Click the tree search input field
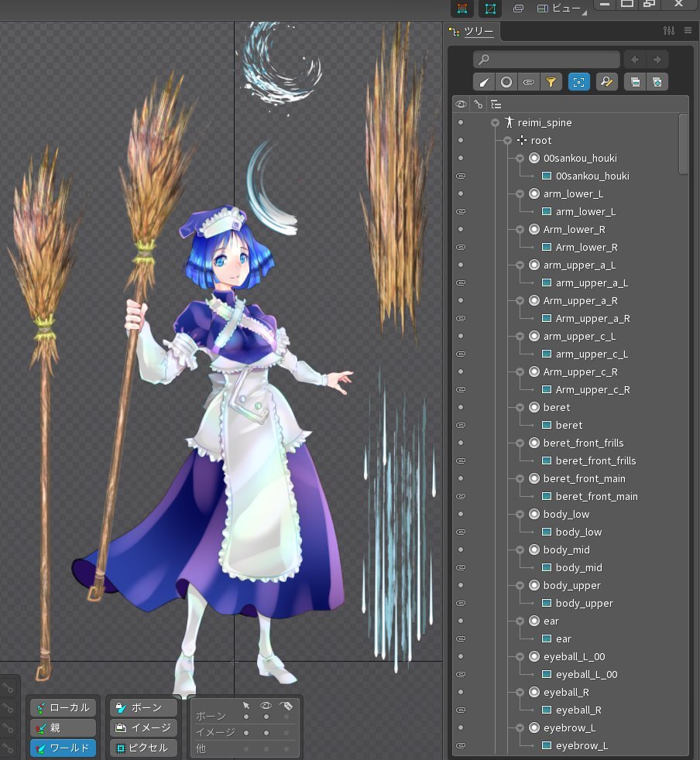The width and height of the screenshot is (700, 760). [547, 60]
